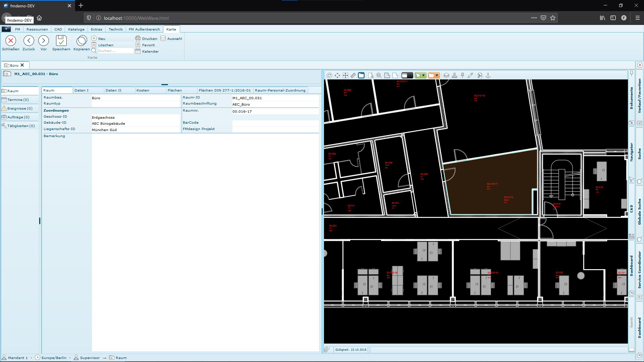Click the anchor icon in CAD toolbar
Screen dimensions: 644x362
[488, 75]
